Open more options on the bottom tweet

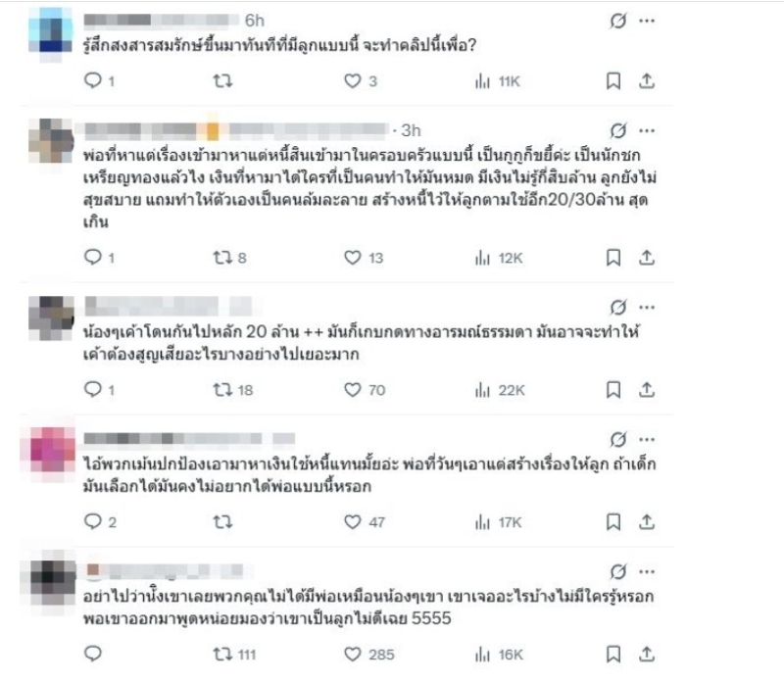click(x=647, y=572)
